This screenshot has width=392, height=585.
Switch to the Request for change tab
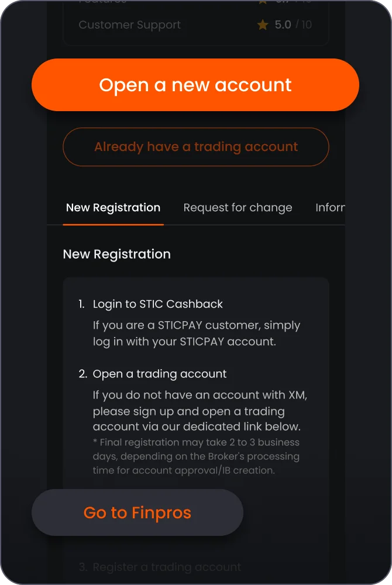point(238,208)
